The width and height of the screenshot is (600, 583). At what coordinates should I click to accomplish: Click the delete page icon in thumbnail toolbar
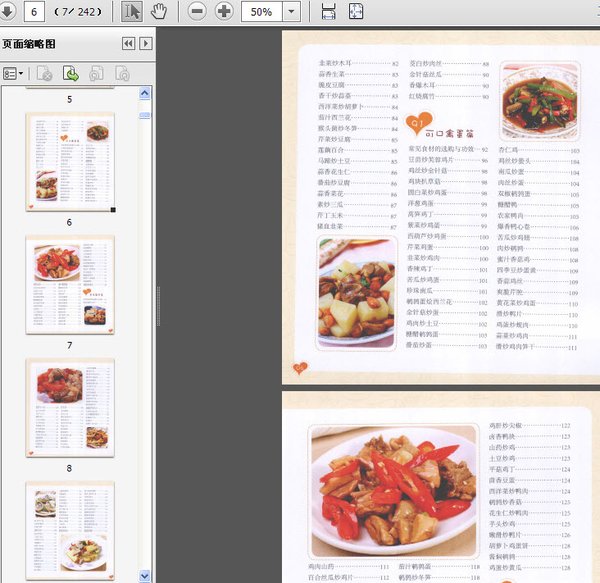pyautogui.click(x=44, y=73)
